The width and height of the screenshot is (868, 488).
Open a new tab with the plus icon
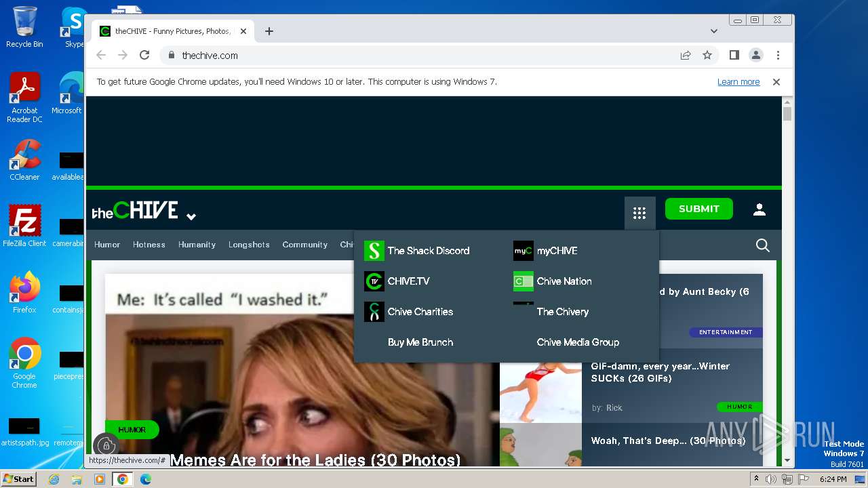269,31
